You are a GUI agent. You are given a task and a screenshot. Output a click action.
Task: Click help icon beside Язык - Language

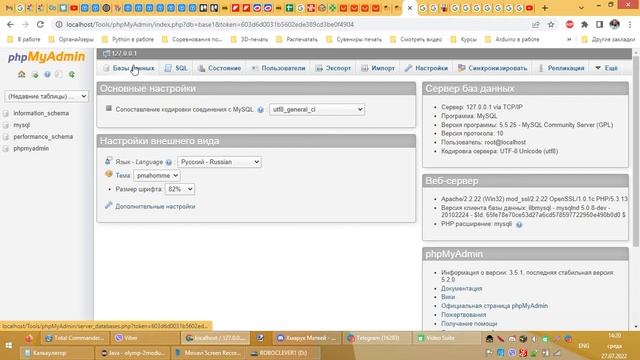pos(169,162)
